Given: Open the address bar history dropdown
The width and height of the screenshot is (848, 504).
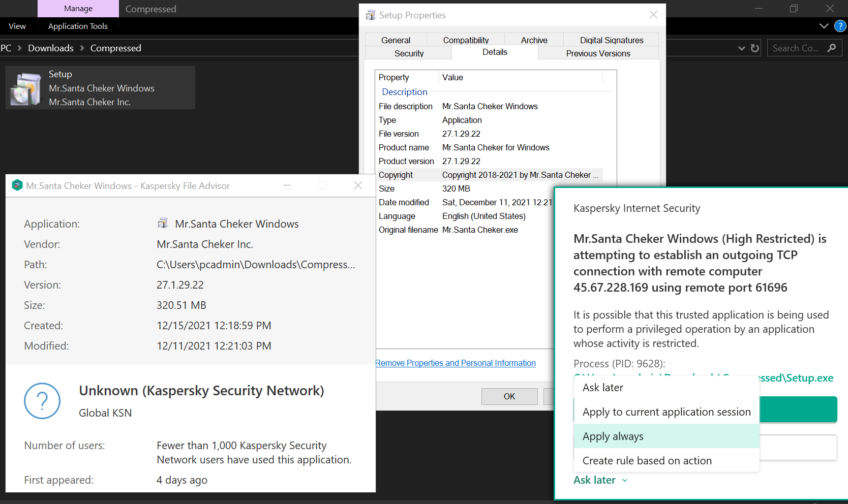Looking at the screenshot, I should pyautogui.click(x=742, y=48).
